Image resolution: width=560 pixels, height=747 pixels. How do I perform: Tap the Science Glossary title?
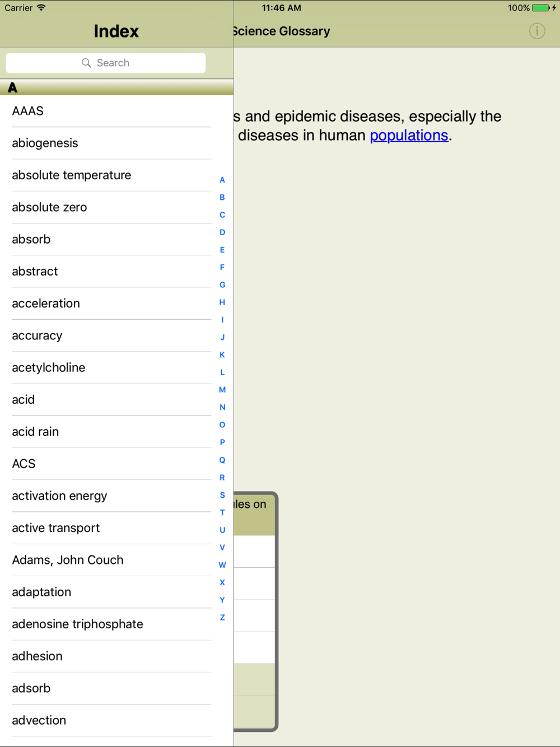[x=282, y=31]
